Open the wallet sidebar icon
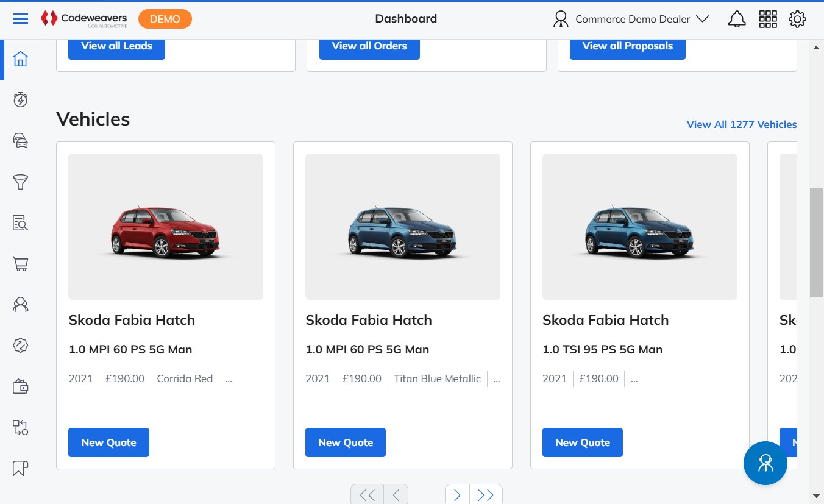This screenshot has width=824, height=504. click(x=21, y=386)
